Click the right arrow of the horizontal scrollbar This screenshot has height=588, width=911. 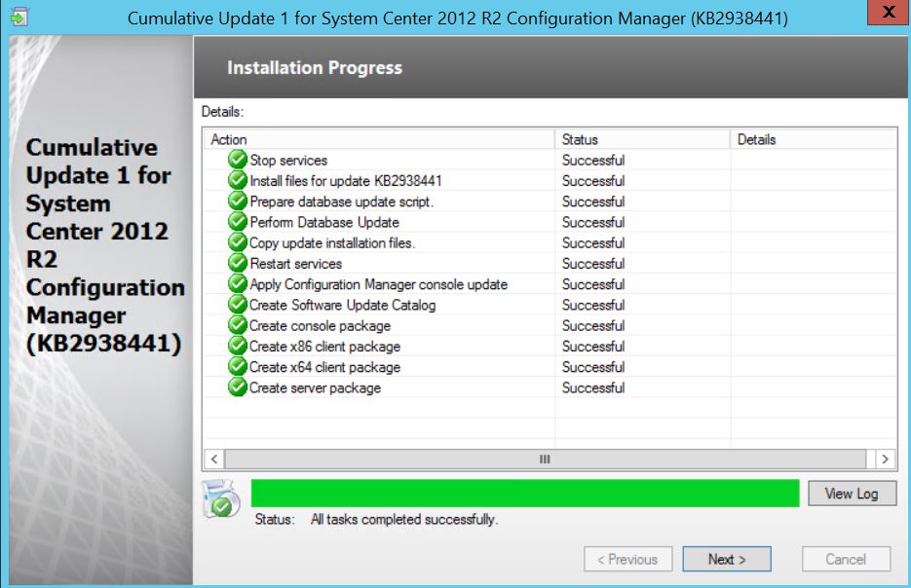(885, 459)
